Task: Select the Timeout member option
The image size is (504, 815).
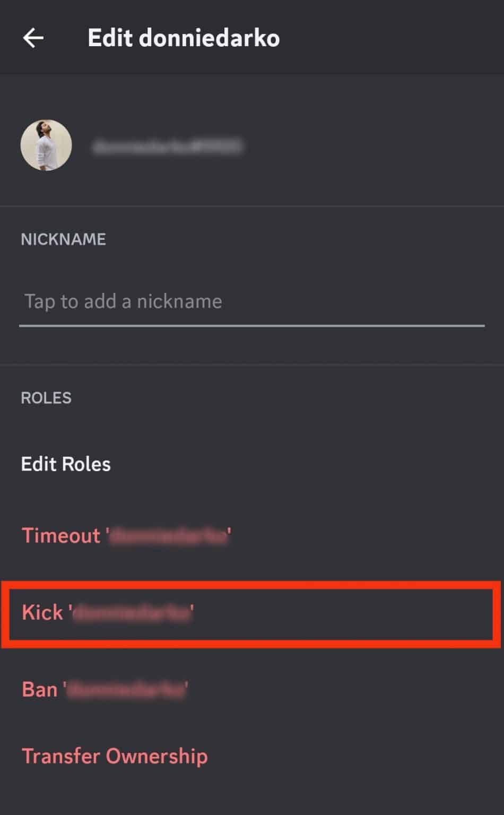Action: click(126, 536)
